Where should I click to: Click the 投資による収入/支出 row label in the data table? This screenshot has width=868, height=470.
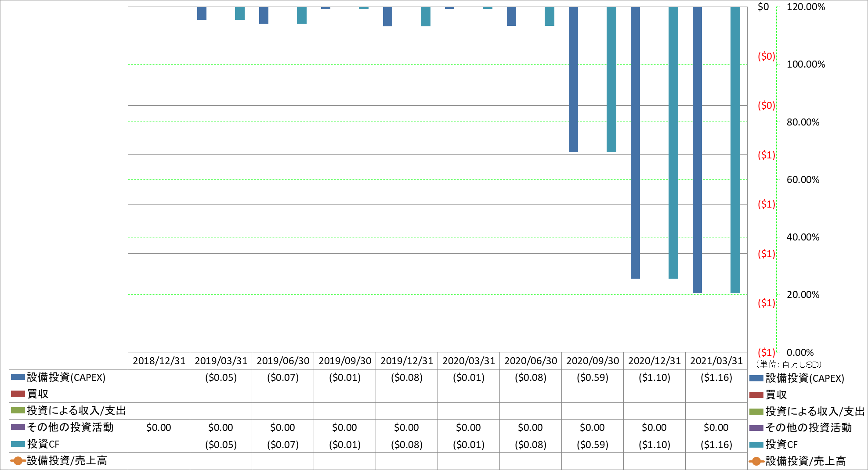pyautogui.click(x=76, y=411)
